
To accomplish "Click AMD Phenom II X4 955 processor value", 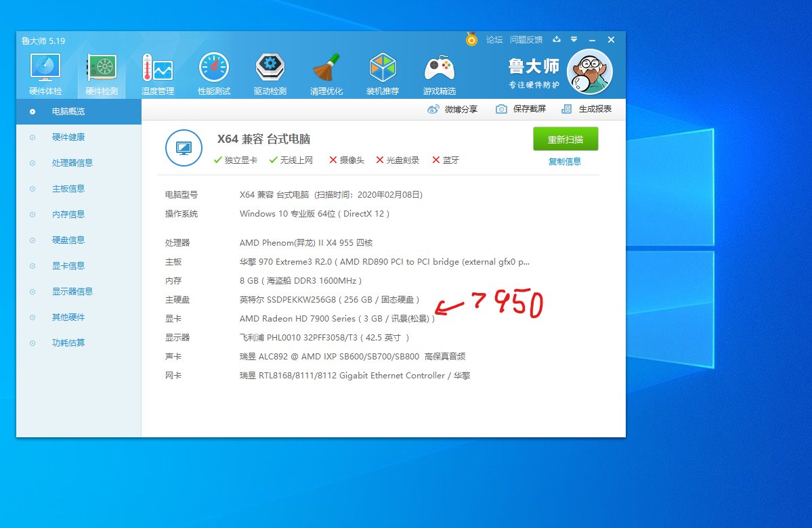I will point(306,243).
